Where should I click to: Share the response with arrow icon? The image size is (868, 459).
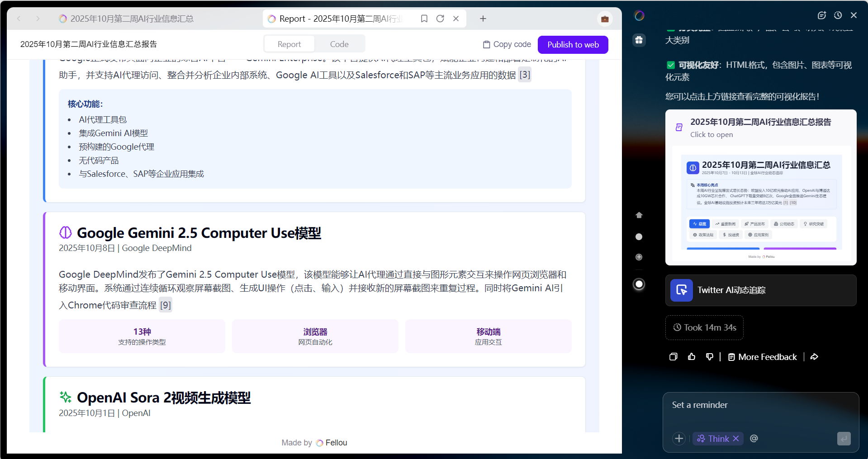click(x=814, y=357)
